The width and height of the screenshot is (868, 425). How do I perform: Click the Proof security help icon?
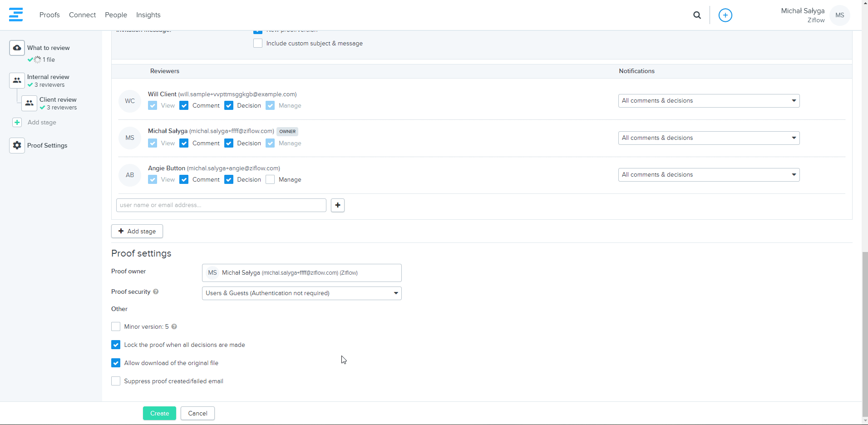coord(156,292)
